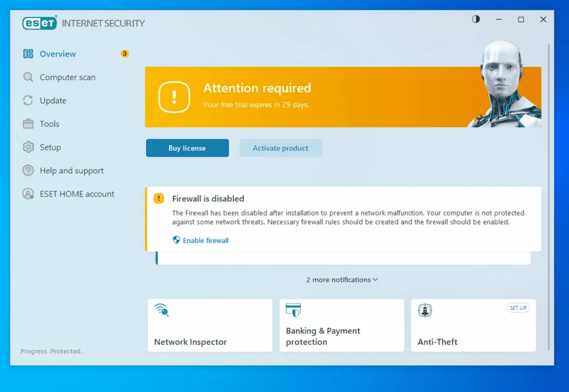Image resolution: width=569 pixels, height=392 pixels.
Task: Click the Enable firewall link
Action: click(205, 240)
